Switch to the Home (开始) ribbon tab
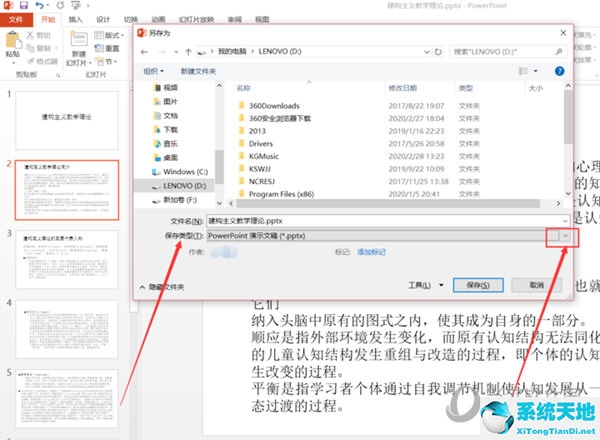600x440 pixels. [x=48, y=20]
